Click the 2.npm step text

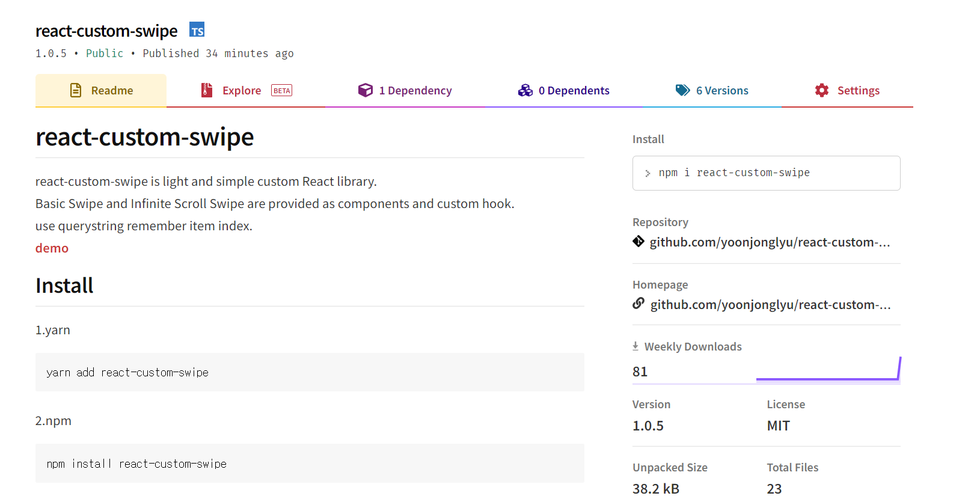[53, 421]
